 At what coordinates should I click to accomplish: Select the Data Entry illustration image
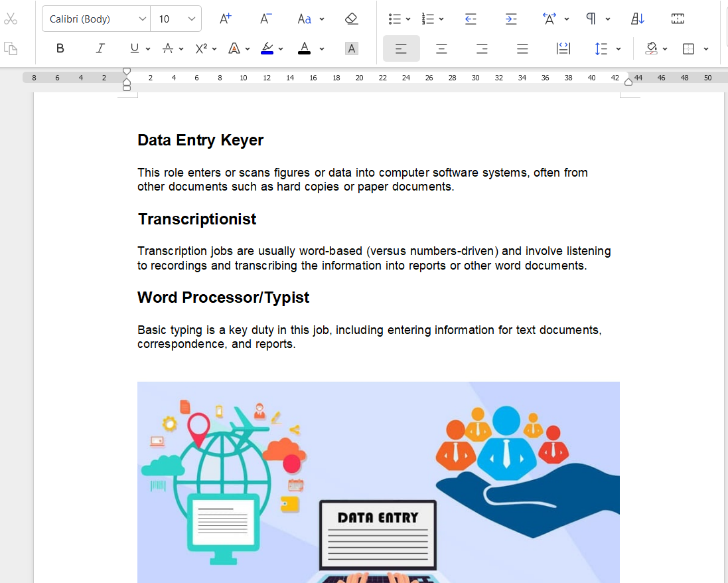(x=378, y=481)
